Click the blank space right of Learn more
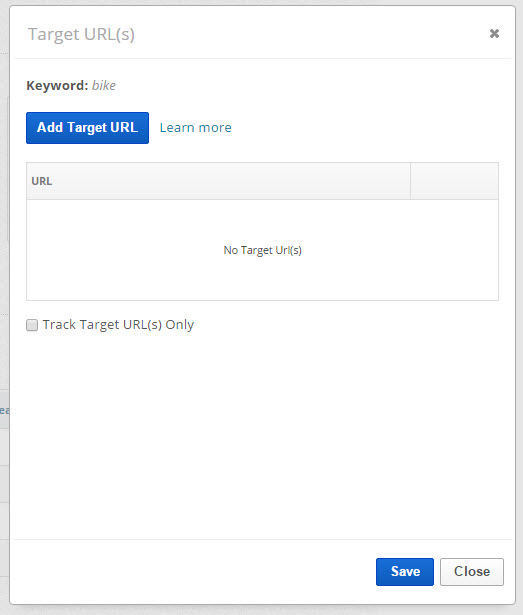Screen dimensions: 523x615 [365, 128]
